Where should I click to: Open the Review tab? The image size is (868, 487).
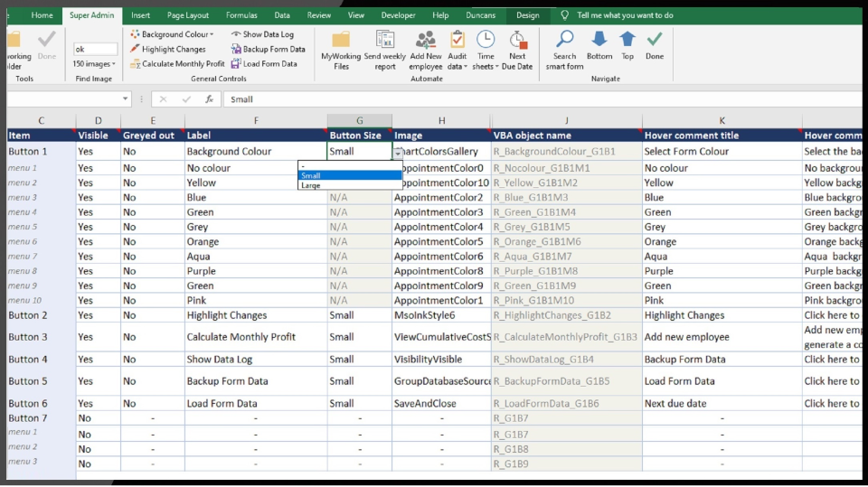point(319,15)
